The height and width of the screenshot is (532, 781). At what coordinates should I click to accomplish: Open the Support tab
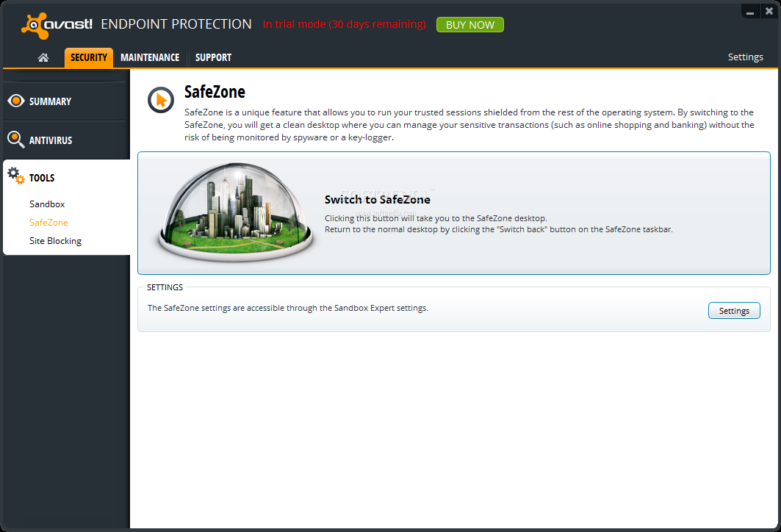tap(213, 57)
